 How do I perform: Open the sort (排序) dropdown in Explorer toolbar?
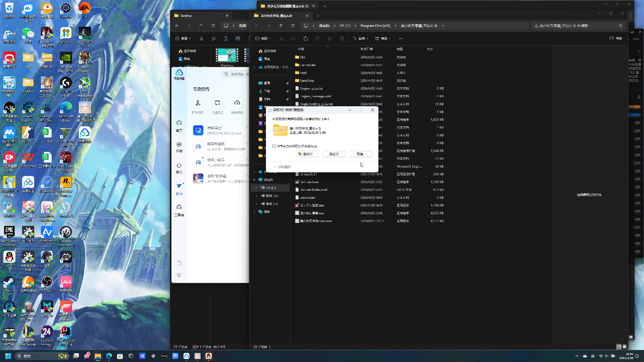tap(361, 39)
